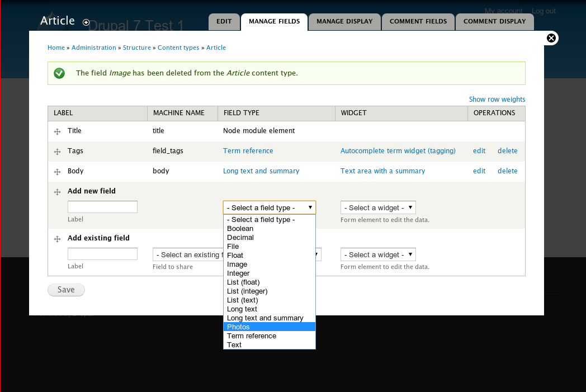This screenshot has width=586, height=392.
Task: Click drag handle for Add existing field row
Action: 57,239
